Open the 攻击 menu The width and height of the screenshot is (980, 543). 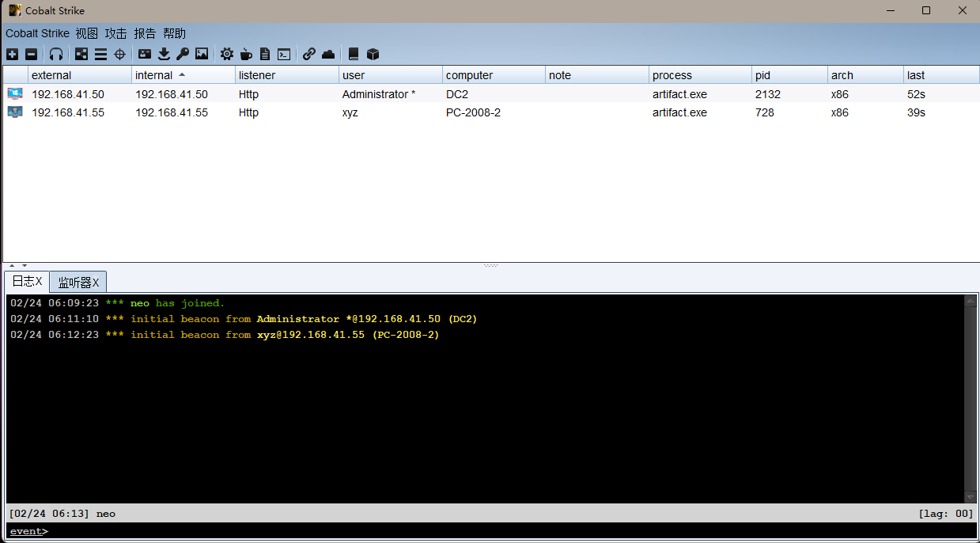(116, 33)
